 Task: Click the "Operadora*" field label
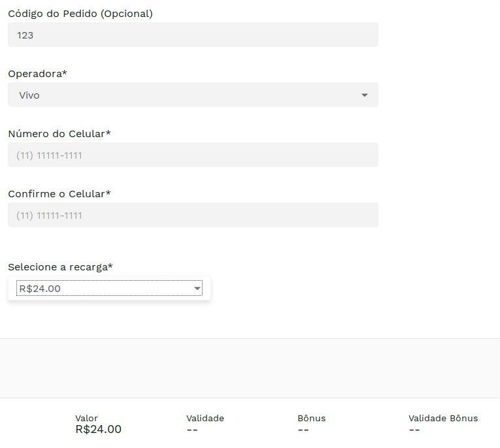37,74
